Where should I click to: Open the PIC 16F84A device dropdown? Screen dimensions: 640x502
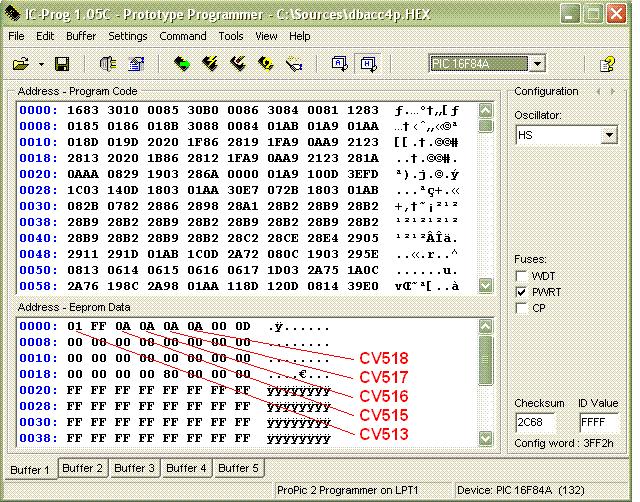[x=538, y=64]
